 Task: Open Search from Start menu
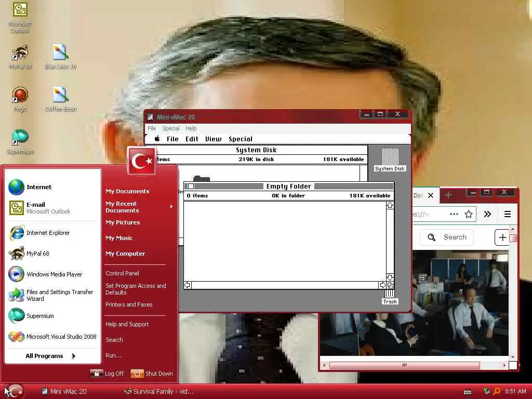[x=114, y=340]
